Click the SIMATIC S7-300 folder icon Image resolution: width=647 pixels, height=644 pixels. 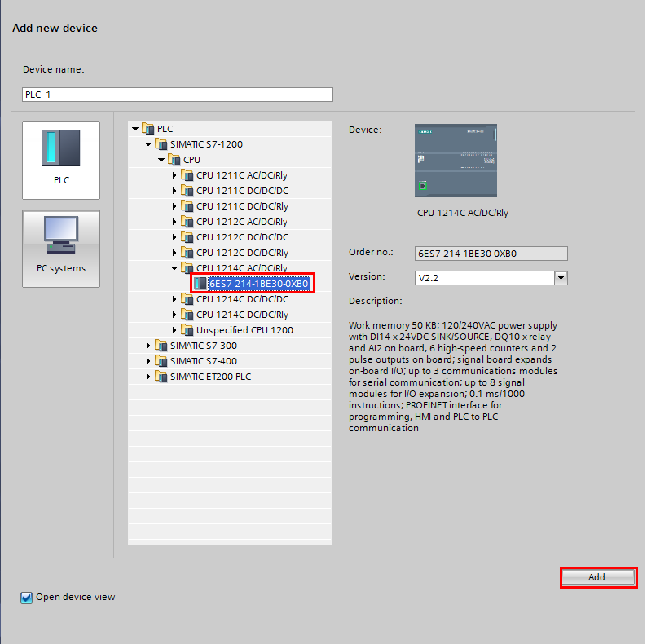pos(161,346)
